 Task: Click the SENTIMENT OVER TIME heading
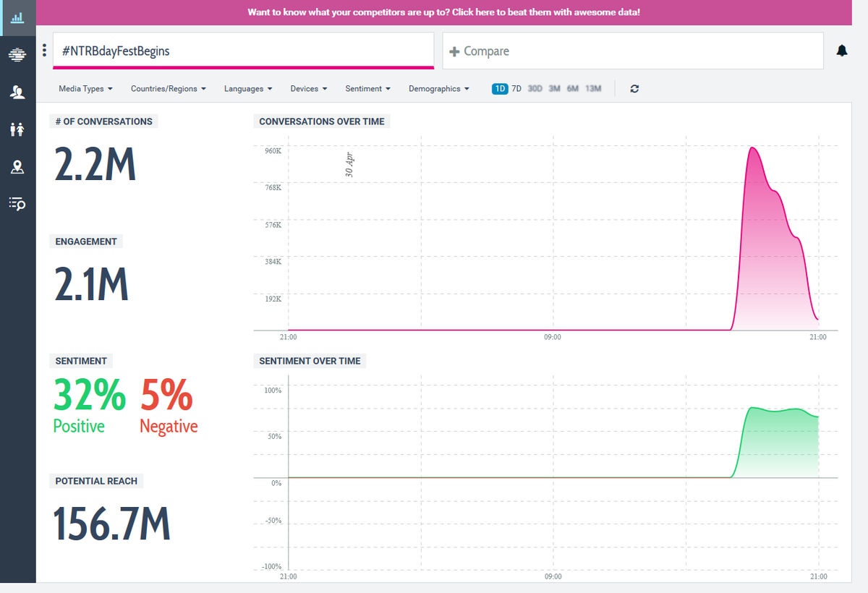coord(310,361)
